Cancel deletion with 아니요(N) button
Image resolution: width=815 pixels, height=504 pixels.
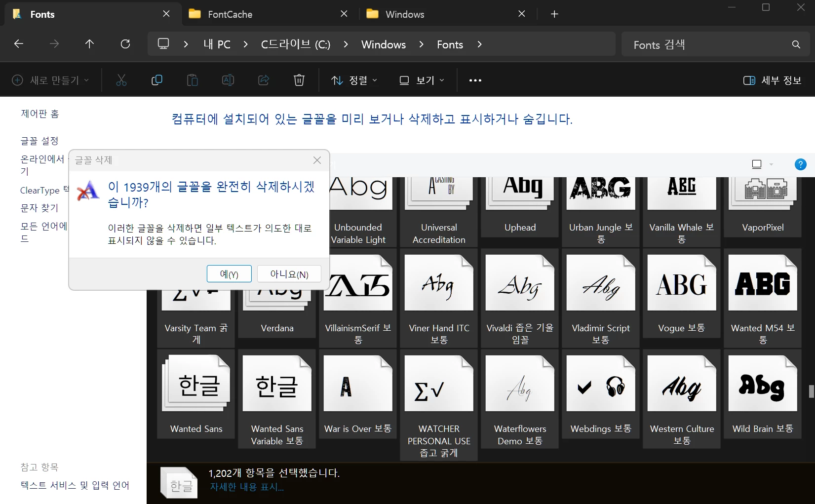289,274
